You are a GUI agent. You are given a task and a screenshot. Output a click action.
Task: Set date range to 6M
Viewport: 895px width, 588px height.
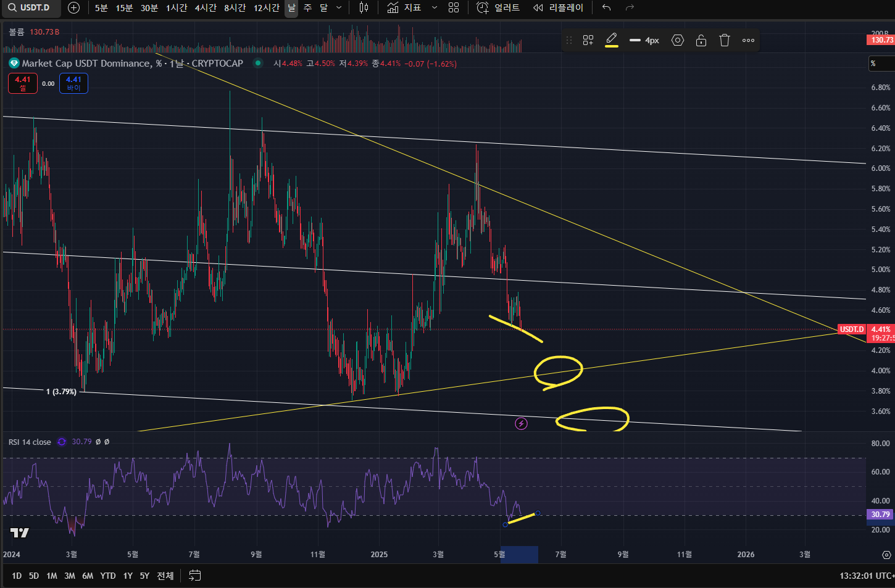88,576
